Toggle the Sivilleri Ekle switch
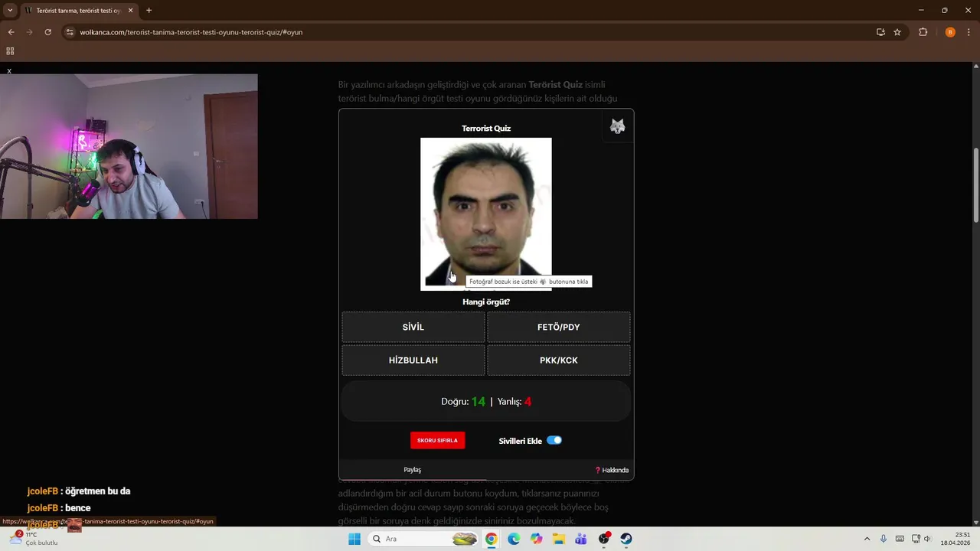 coord(554,440)
